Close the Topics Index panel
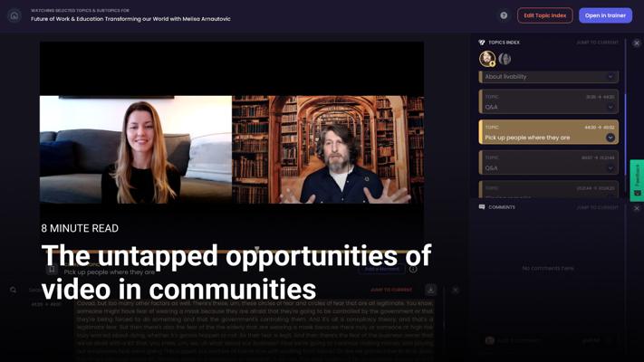 [637, 43]
